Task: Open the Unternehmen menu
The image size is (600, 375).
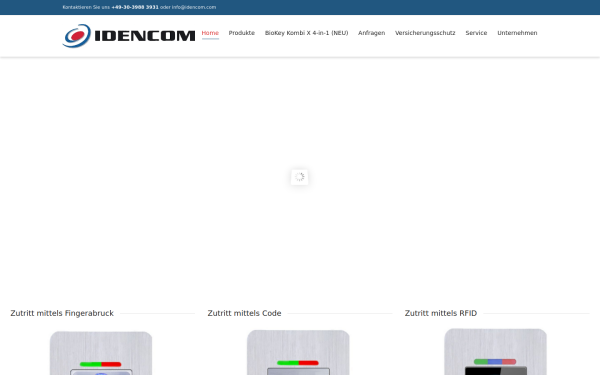Action: [x=517, y=33]
